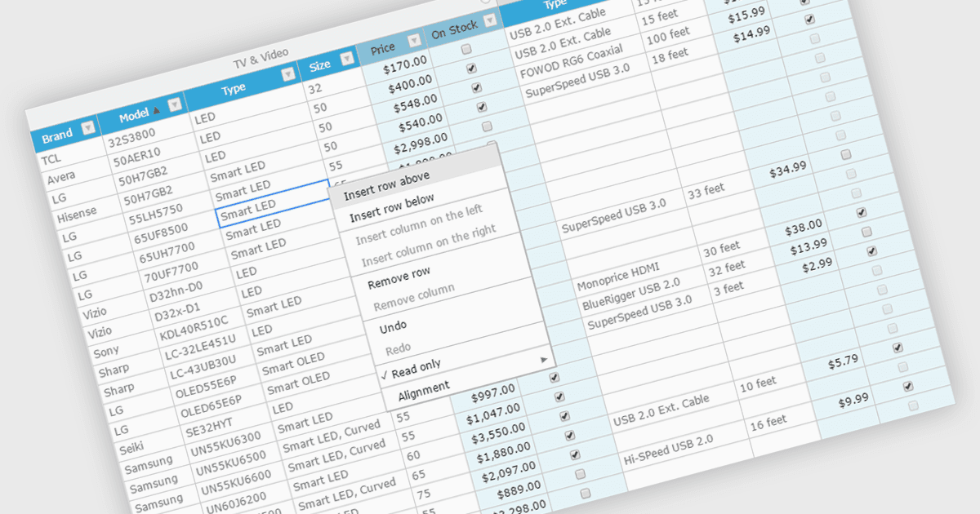
Task: Click Insert column on the right
Action: [430, 247]
